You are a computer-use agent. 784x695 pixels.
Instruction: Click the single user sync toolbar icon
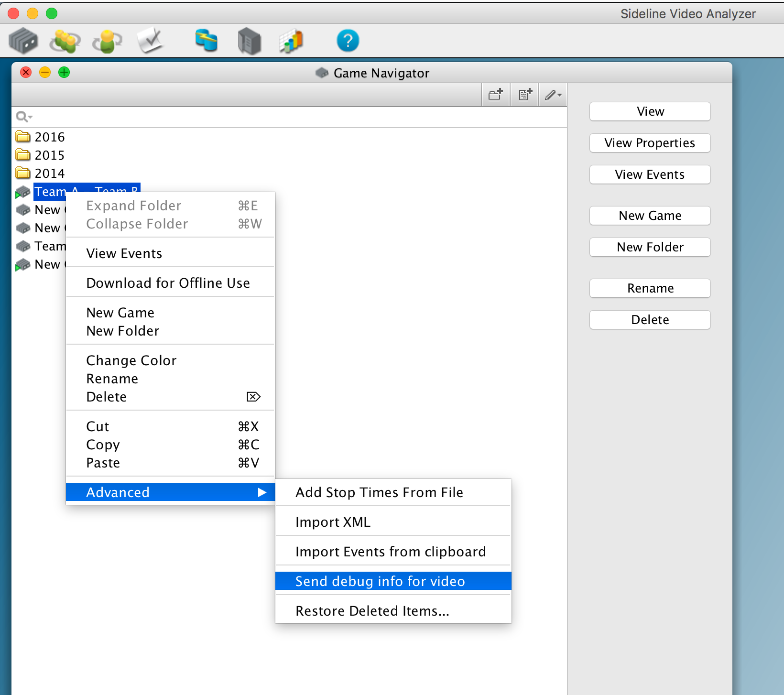107,41
